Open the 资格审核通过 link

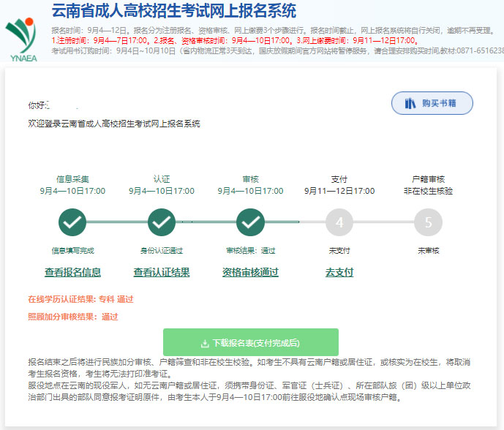click(x=250, y=273)
